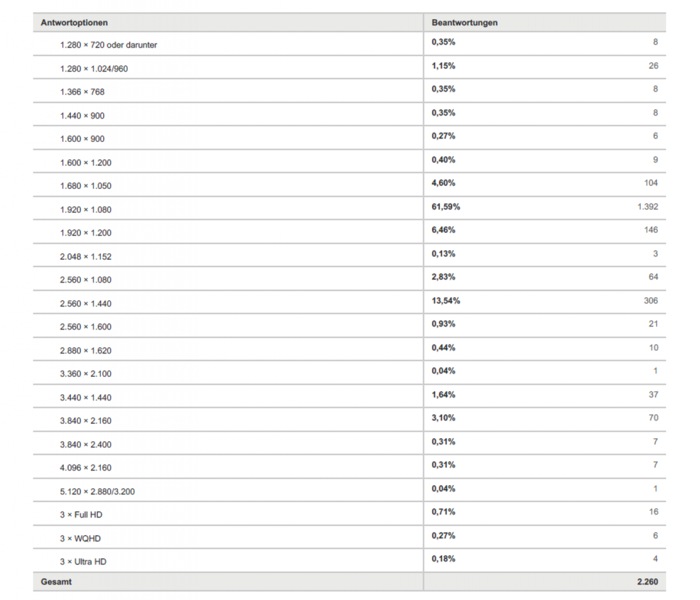Select the 0,13% percentage value
The width and height of the screenshot is (700, 600).
[443, 254]
